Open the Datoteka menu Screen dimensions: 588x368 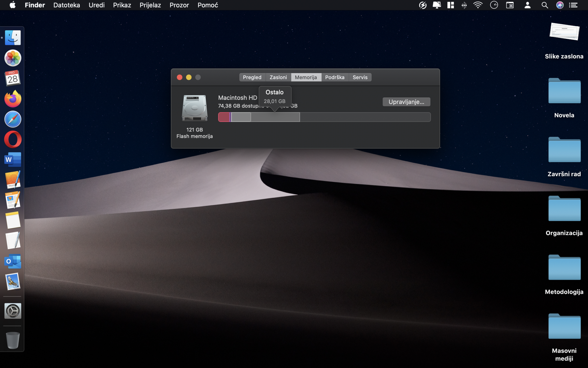(66, 5)
